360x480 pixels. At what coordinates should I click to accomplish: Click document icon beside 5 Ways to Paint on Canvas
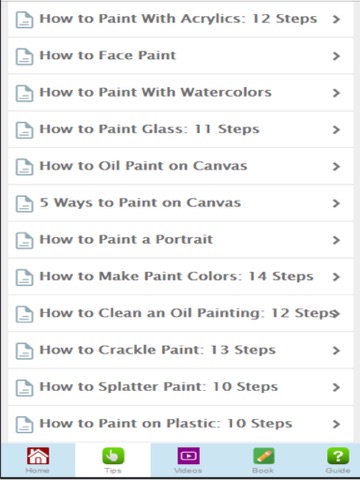24,203
